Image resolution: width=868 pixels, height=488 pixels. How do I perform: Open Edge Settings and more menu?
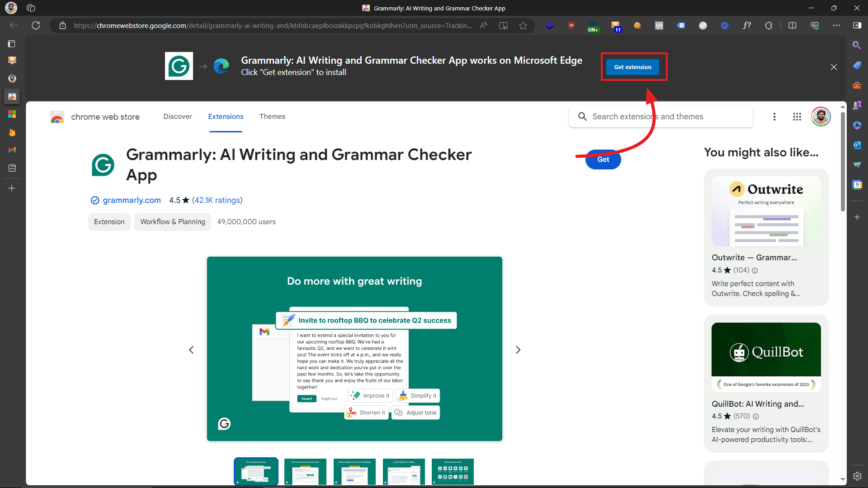pyautogui.click(x=836, y=26)
